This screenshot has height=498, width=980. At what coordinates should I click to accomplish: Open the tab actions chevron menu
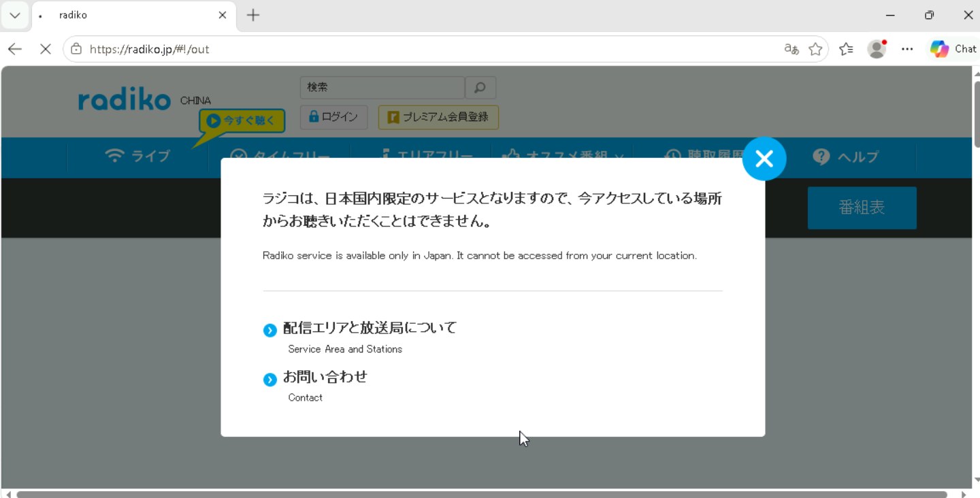pos(15,15)
